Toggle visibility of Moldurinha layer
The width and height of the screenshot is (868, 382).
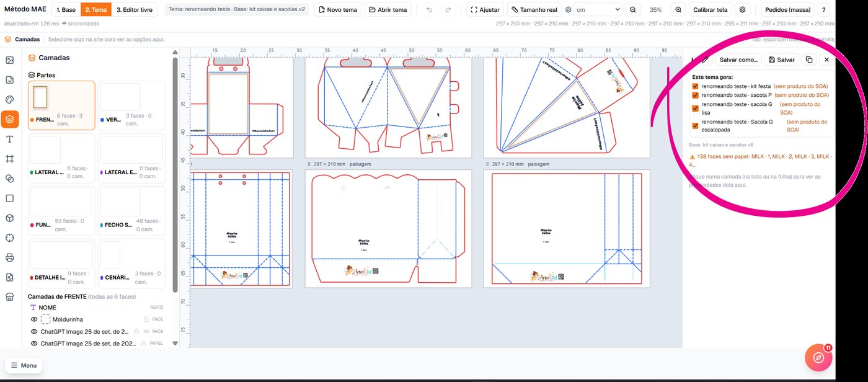point(35,319)
